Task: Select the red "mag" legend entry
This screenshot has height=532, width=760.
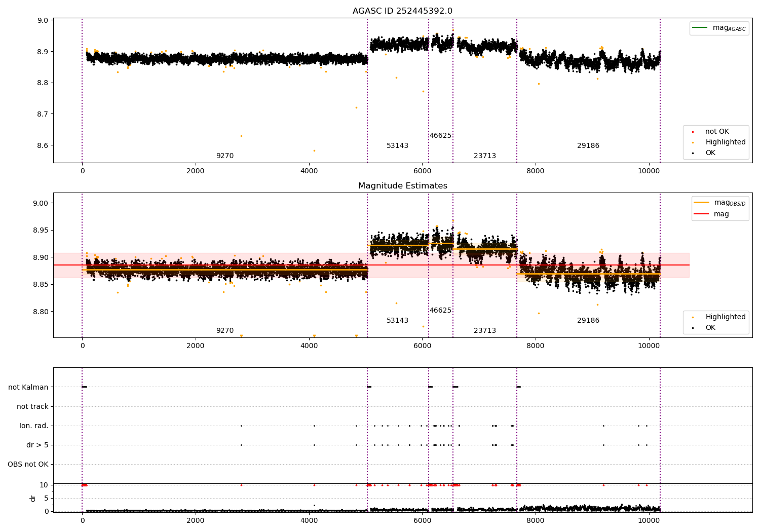Action: tap(711, 214)
